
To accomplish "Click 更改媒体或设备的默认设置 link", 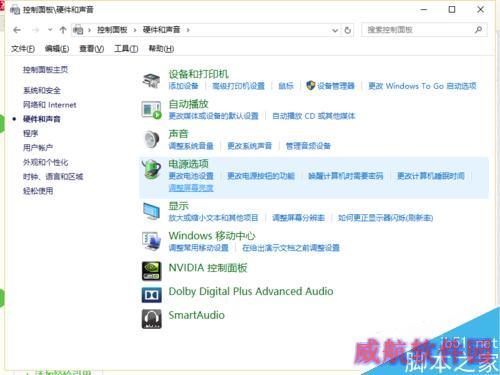I will [214, 116].
